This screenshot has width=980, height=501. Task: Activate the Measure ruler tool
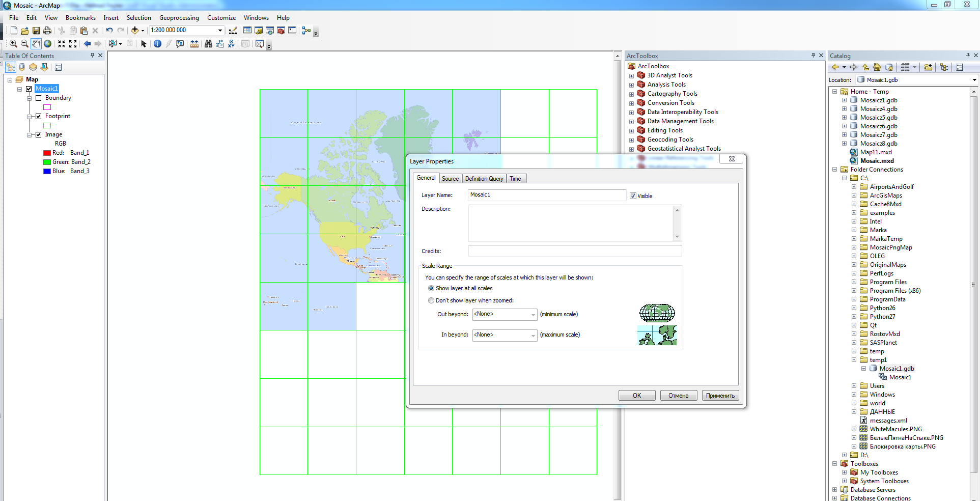194,44
